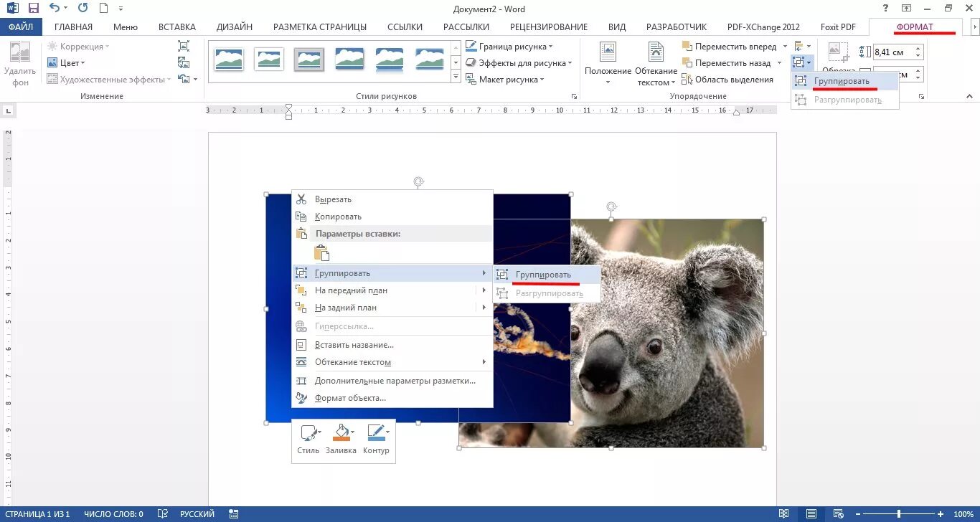Screen dimensions: 980x522
Task: Open the На передний план submenu
Action: tap(392, 290)
